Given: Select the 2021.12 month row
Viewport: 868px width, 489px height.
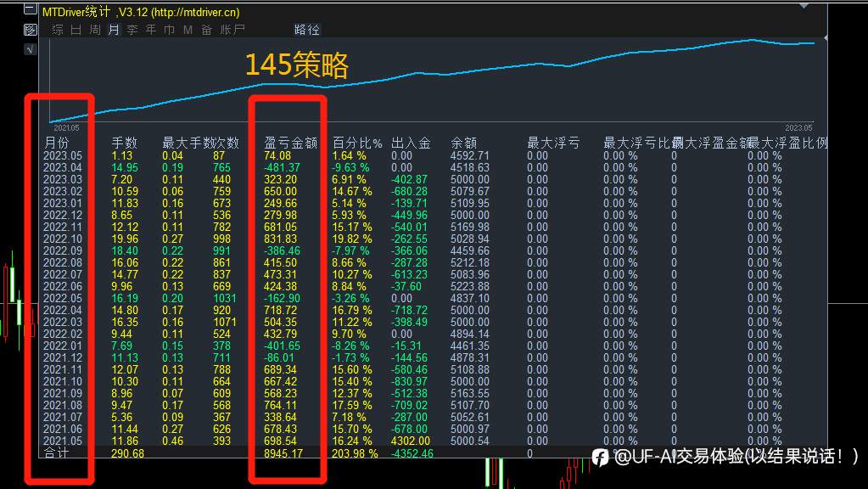Looking at the screenshot, I should click(63, 357).
